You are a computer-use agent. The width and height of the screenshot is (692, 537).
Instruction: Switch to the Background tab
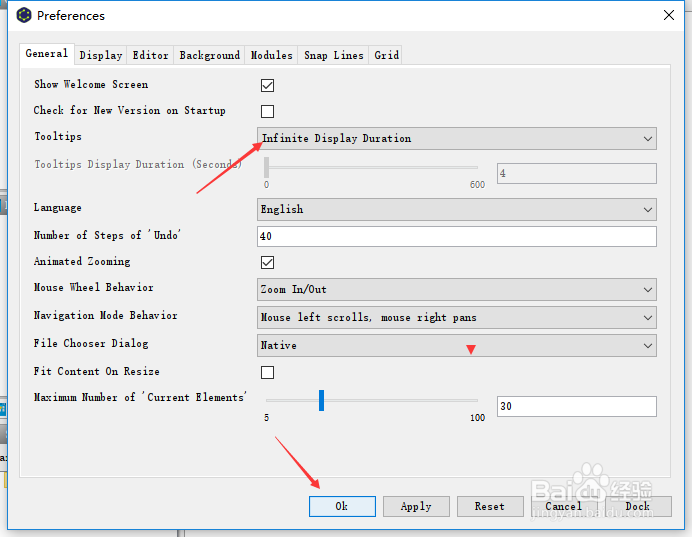pos(209,55)
